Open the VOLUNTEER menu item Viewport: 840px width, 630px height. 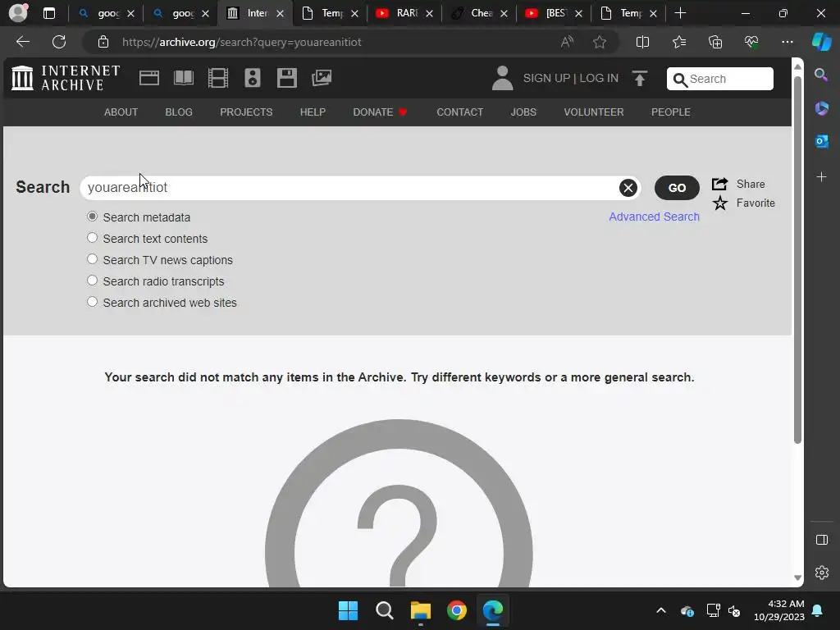click(594, 112)
